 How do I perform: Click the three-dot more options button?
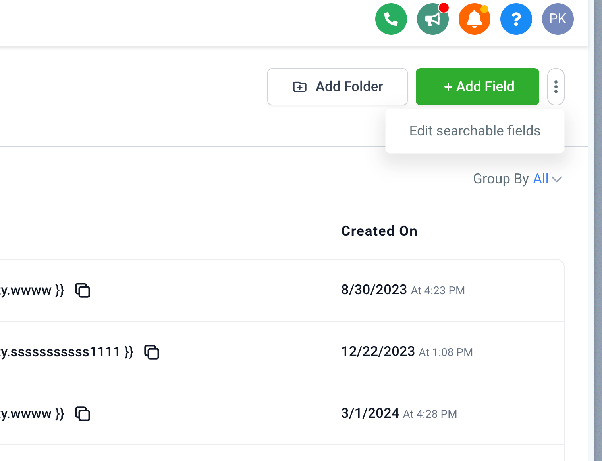tap(556, 87)
